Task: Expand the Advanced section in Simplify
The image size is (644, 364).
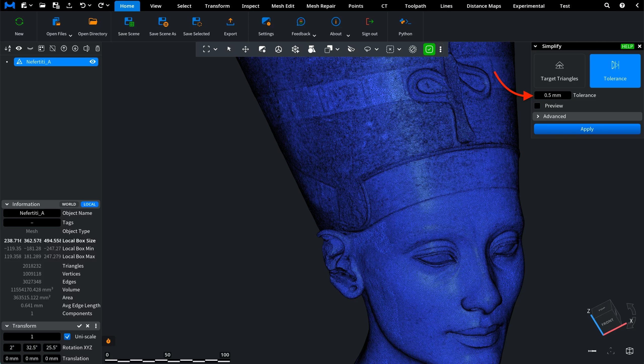Action: click(587, 116)
